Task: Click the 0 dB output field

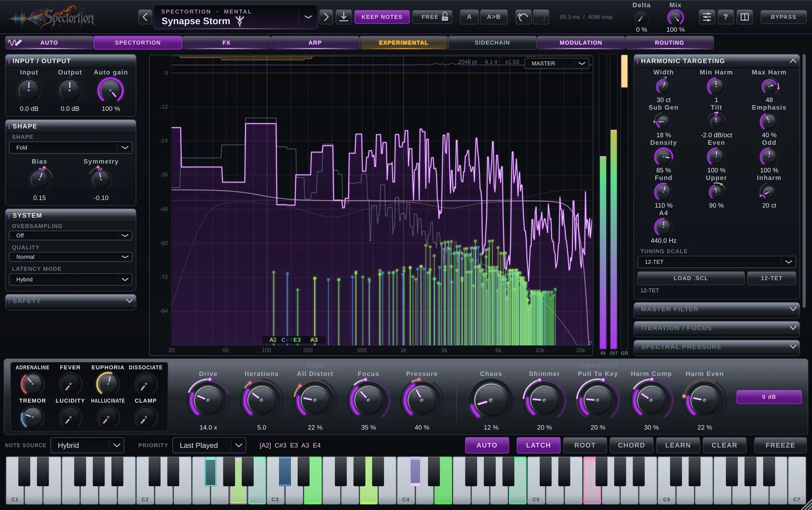Action: pos(769,397)
